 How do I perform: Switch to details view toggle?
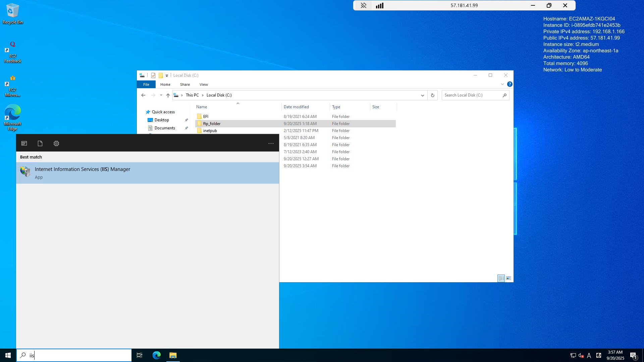click(501, 278)
